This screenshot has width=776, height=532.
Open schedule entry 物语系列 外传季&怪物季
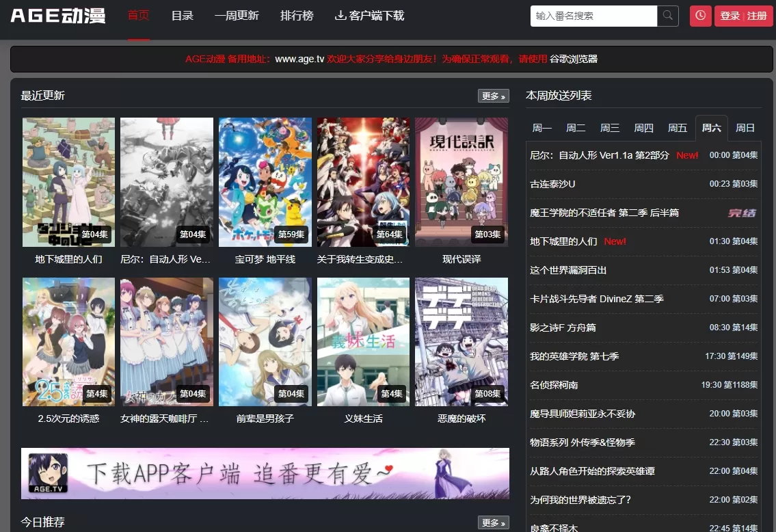643,442
